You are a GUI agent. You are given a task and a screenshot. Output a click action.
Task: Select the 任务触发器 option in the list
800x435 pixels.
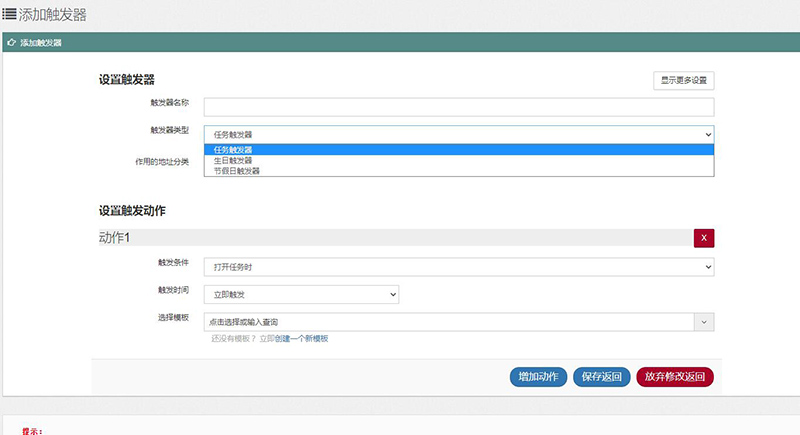pyautogui.click(x=458, y=150)
